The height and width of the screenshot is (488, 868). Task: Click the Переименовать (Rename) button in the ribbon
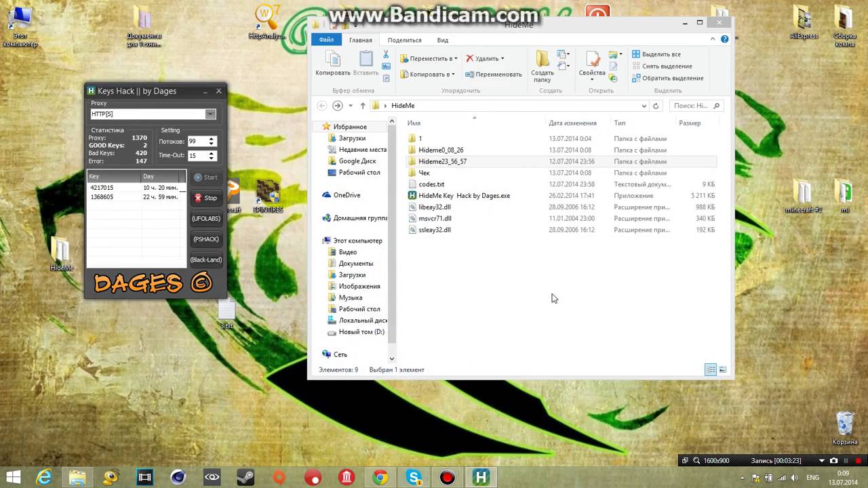tap(494, 74)
